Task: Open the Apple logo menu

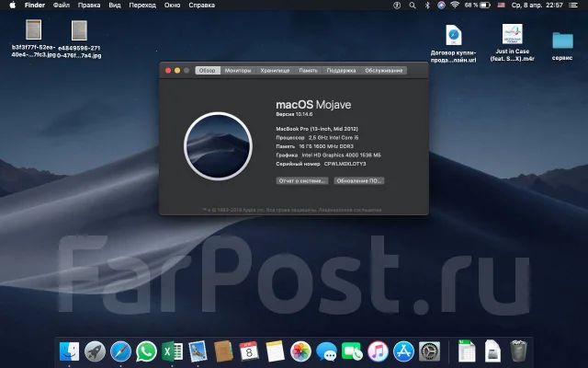Action: point(12,6)
